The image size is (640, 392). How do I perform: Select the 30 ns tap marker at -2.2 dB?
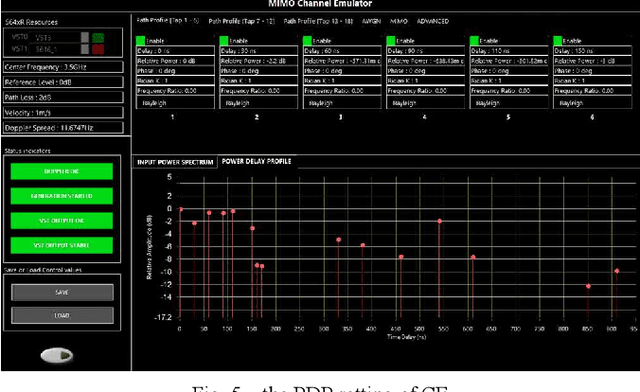(x=194, y=223)
